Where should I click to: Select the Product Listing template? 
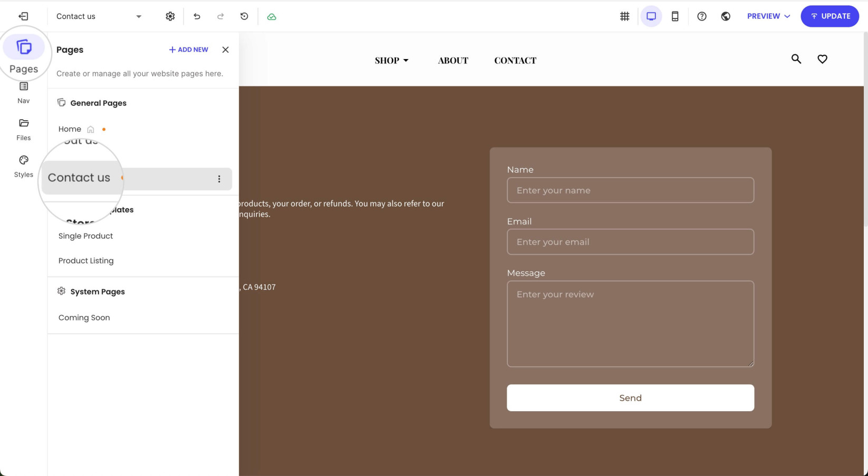click(x=86, y=261)
